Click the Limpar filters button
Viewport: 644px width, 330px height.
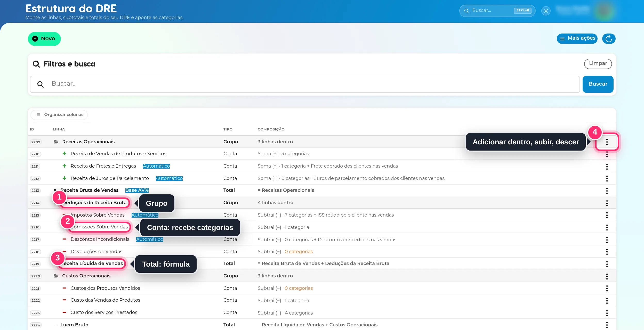pos(598,63)
